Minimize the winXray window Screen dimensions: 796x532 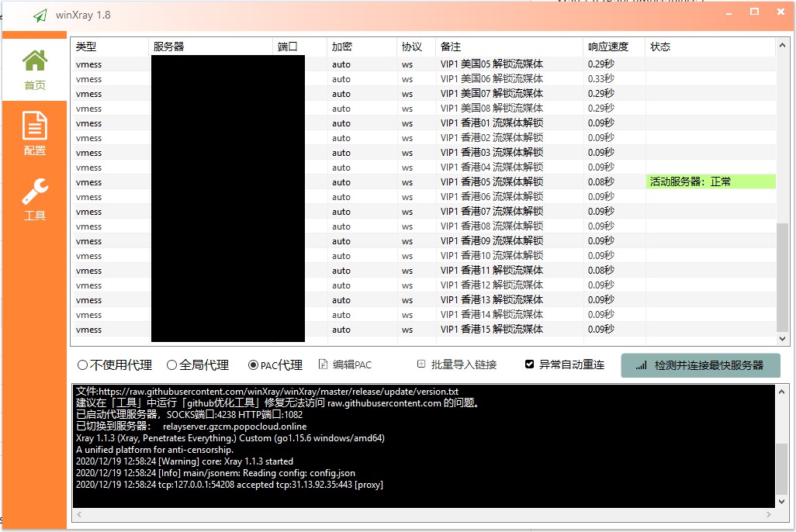[x=729, y=12]
